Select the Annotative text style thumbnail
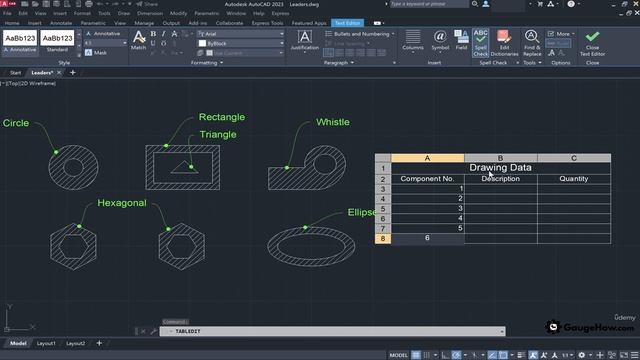Viewport: 640px width, 360px height. [20, 42]
